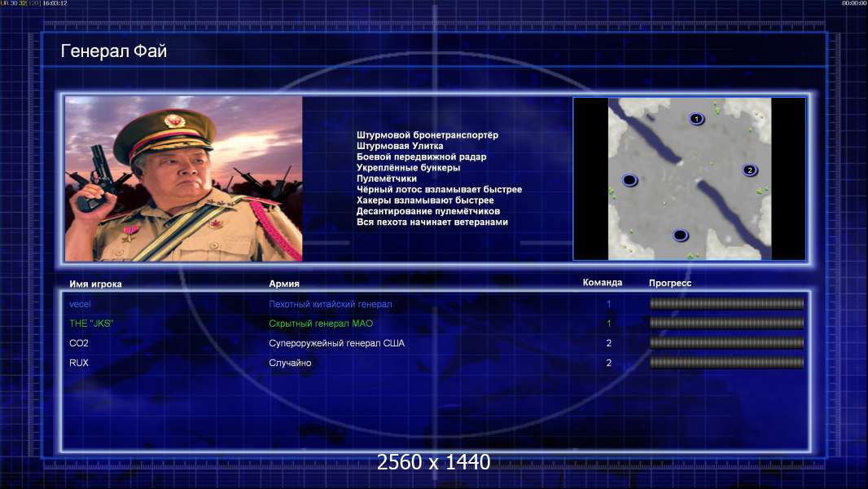The image size is (868, 489).
Task: Click the Прогресс column header
Action: click(x=670, y=283)
